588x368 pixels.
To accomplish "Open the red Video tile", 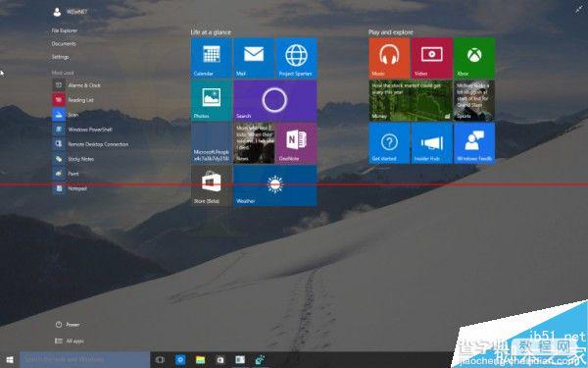I will click(x=431, y=58).
